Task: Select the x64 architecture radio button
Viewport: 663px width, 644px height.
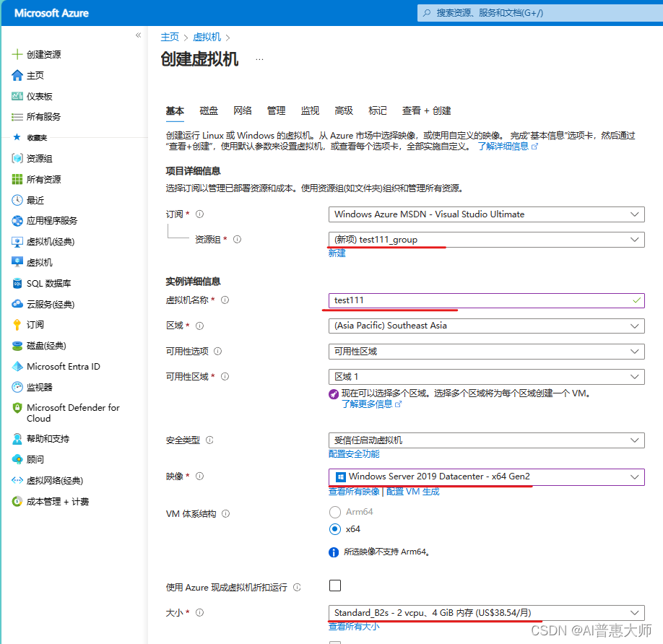Action: (x=335, y=529)
